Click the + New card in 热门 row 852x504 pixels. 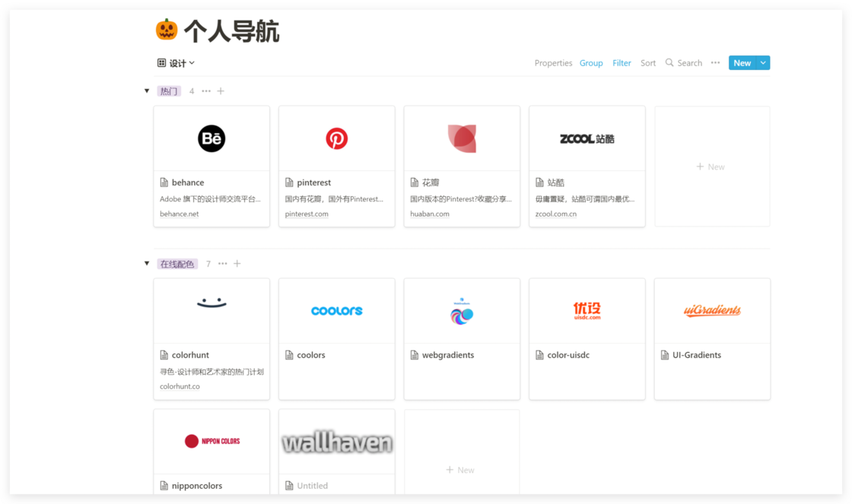click(712, 166)
